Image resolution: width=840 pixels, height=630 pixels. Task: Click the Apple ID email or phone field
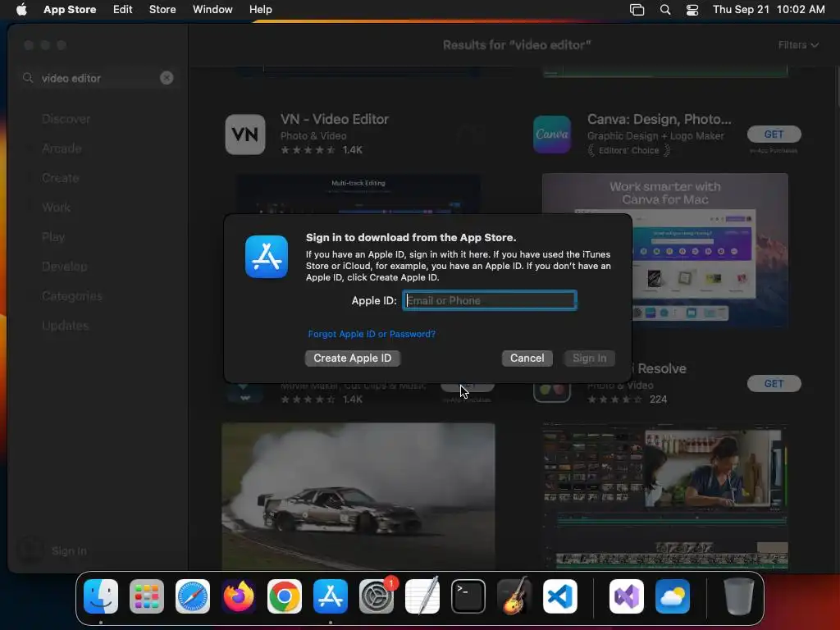490,300
